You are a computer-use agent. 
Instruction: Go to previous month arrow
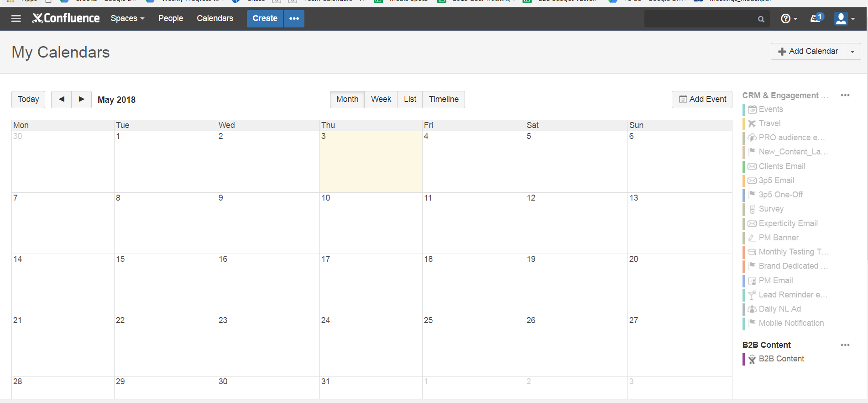(x=62, y=99)
